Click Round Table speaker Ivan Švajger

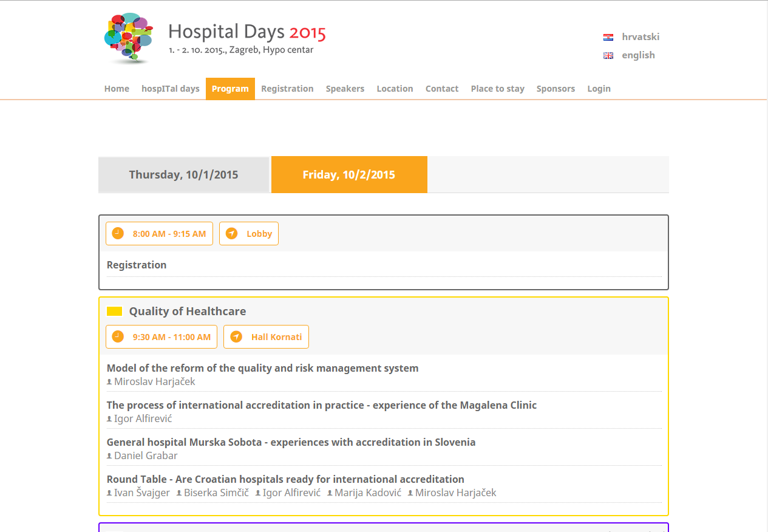click(x=142, y=493)
